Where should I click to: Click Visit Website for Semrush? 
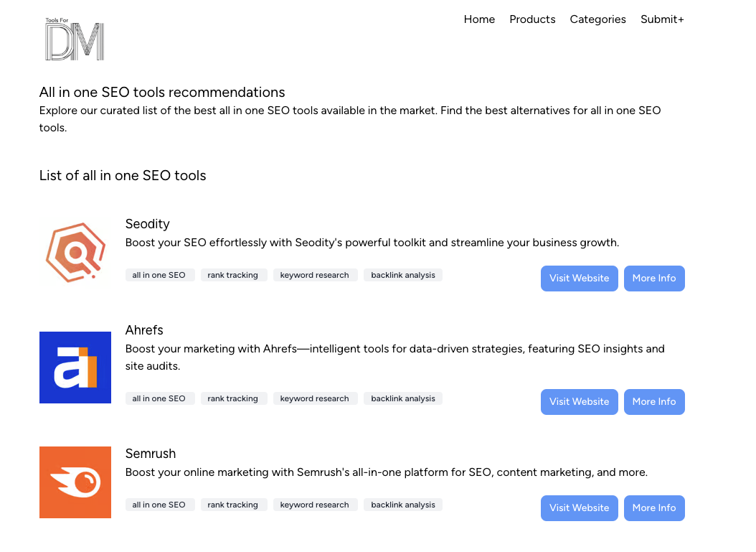pos(579,508)
